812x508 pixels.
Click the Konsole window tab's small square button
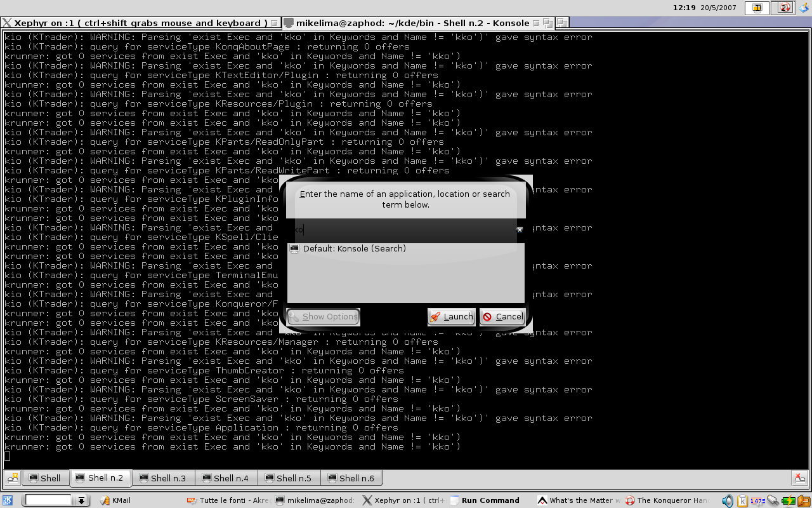click(x=536, y=23)
